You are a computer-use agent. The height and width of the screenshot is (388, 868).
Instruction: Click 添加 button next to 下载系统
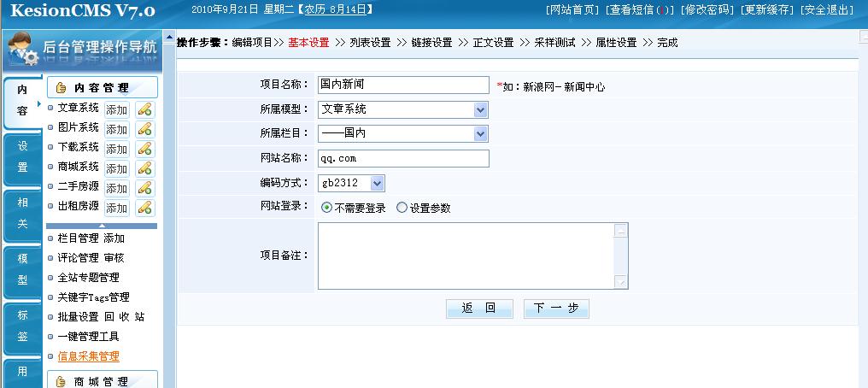[x=117, y=149]
